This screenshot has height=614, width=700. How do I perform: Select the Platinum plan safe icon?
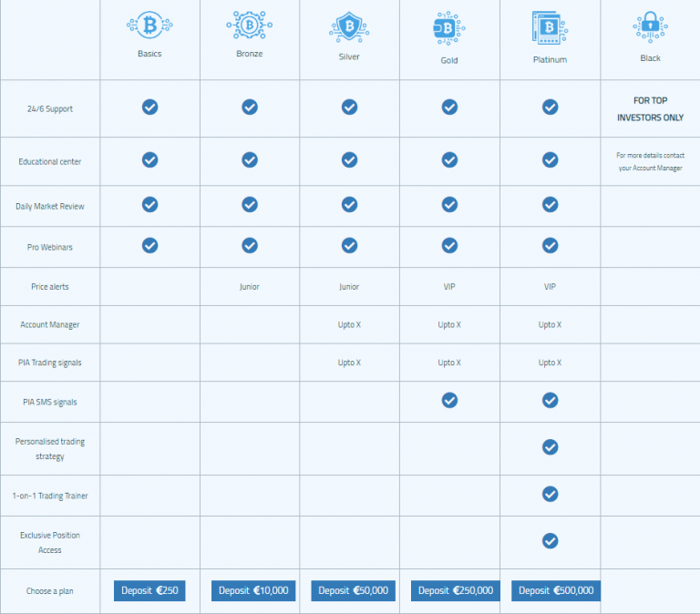click(x=550, y=29)
